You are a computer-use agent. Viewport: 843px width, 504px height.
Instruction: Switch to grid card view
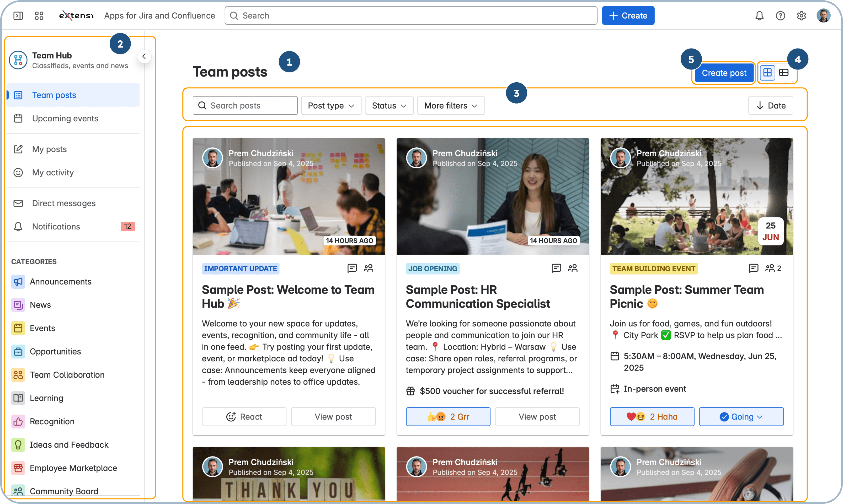pyautogui.click(x=767, y=73)
